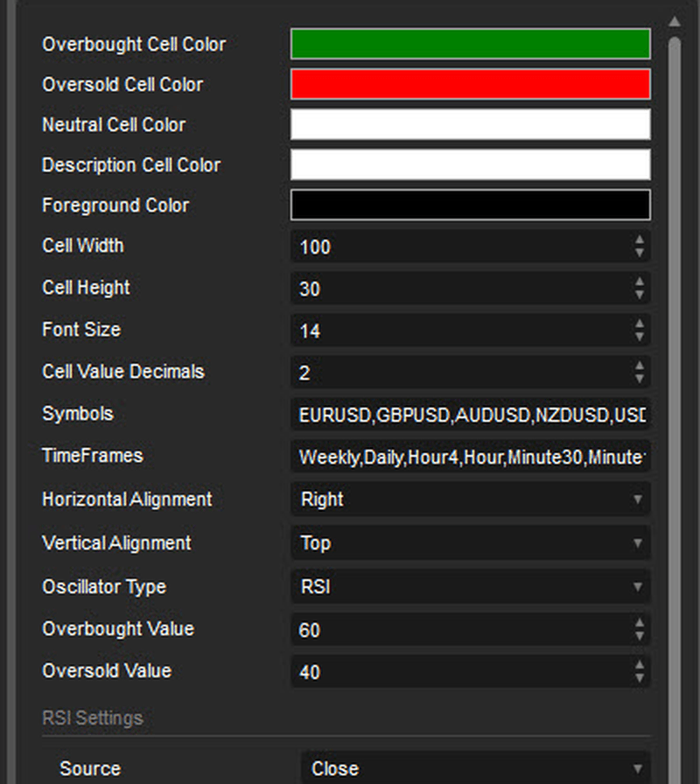Click the Symbols label

pos(78,414)
